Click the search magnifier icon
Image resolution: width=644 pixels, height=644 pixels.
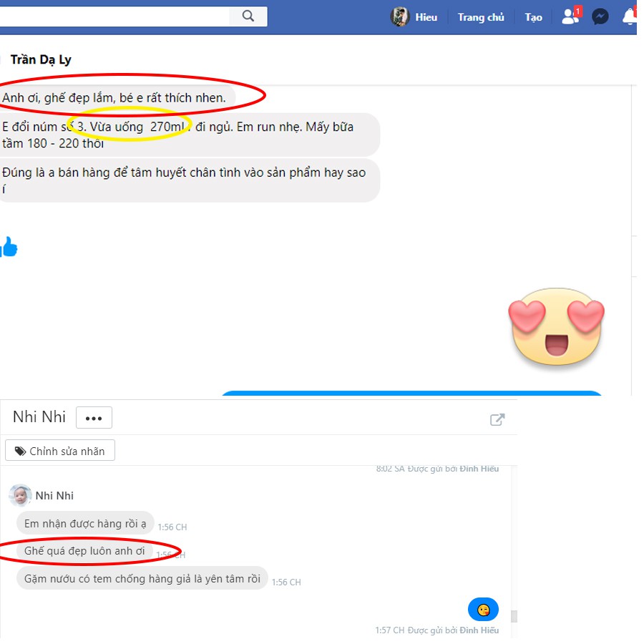click(248, 16)
